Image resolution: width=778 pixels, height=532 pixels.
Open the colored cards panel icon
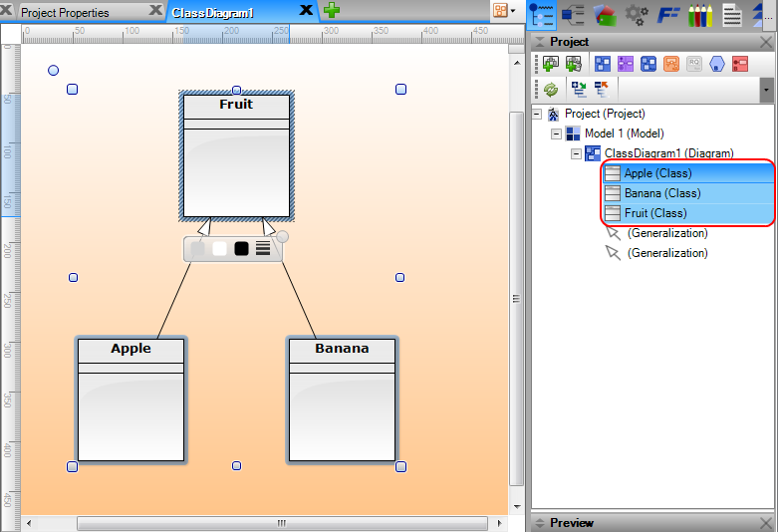pyautogui.click(x=605, y=15)
